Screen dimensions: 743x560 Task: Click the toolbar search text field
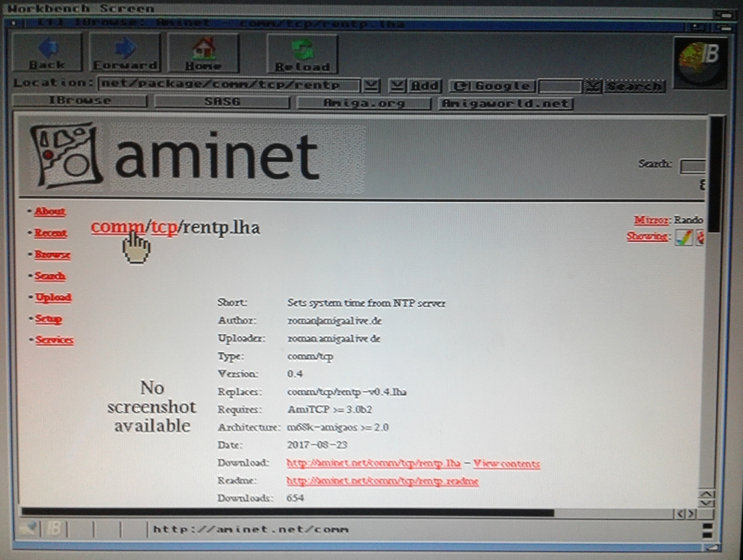tap(560, 86)
